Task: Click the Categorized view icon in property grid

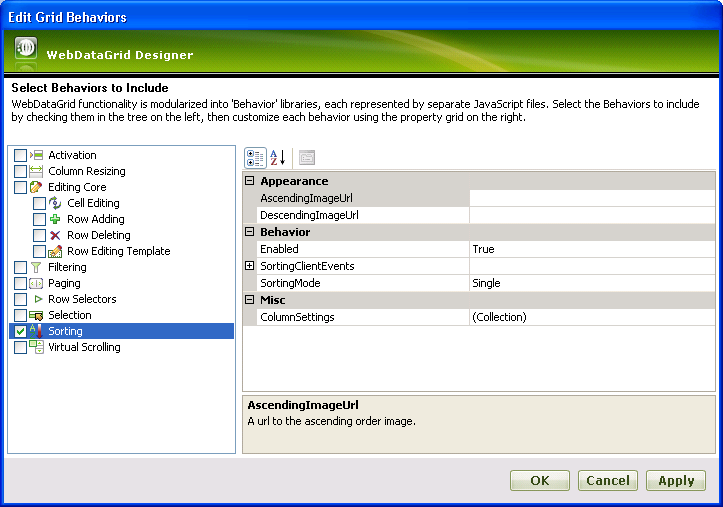Action: click(255, 157)
